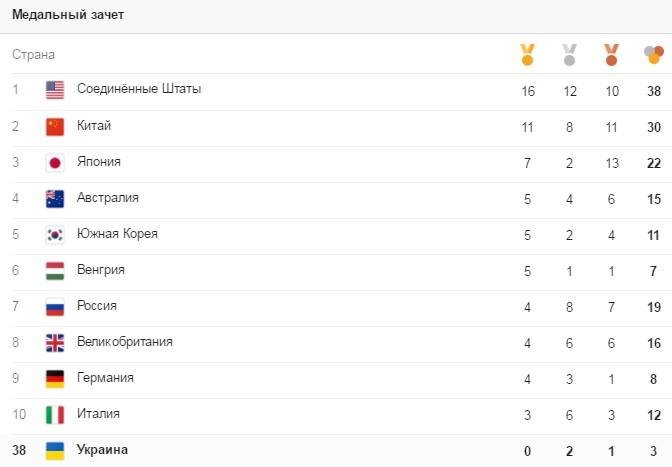Click the United States flag icon

click(x=55, y=90)
